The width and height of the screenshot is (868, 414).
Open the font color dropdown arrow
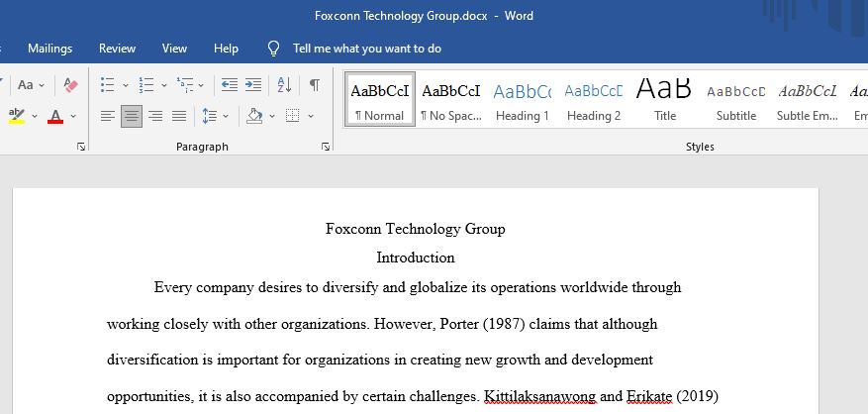[73, 117]
